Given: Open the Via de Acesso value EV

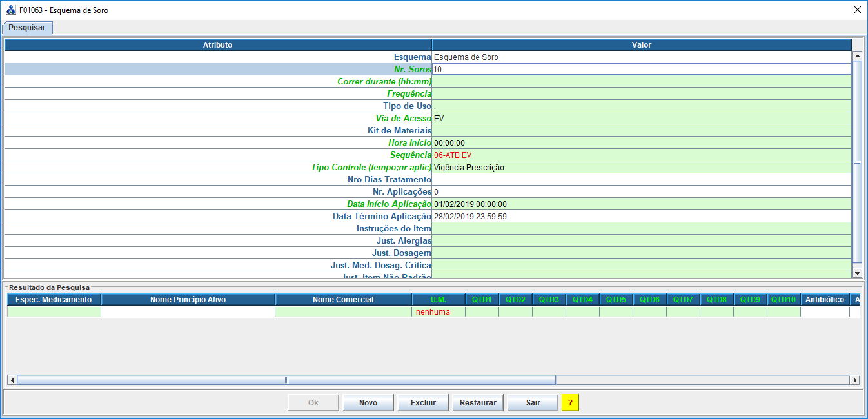Looking at the screenshot, I should tap(641, 119).
